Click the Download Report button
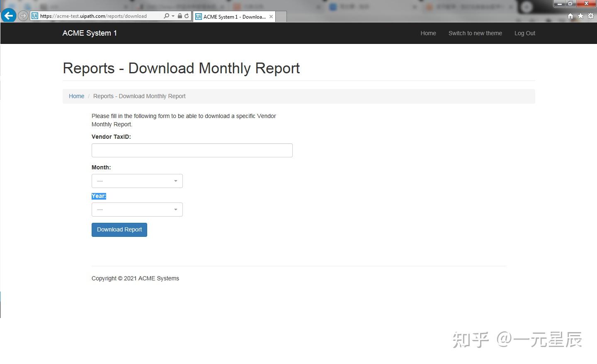 (119, 229)
